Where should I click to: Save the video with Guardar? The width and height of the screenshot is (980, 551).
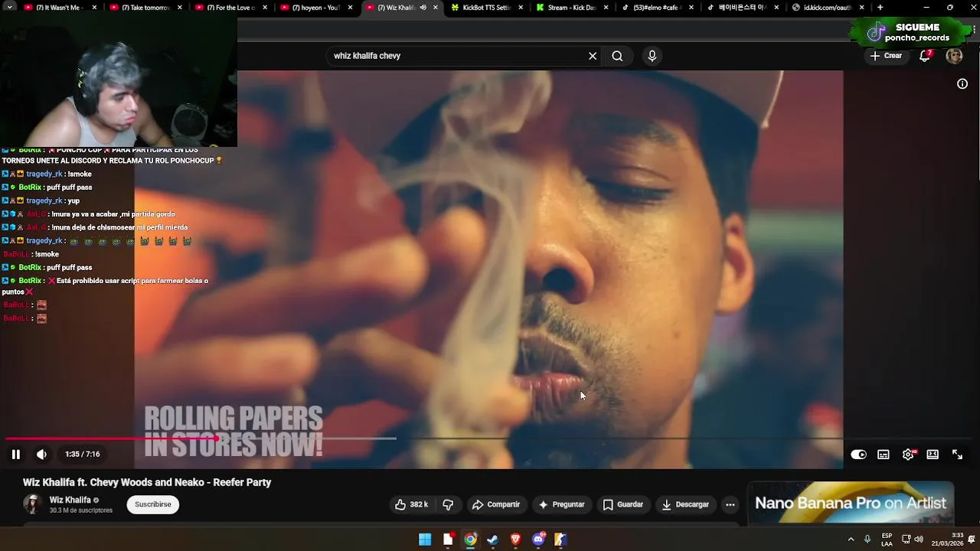point(623,505)
